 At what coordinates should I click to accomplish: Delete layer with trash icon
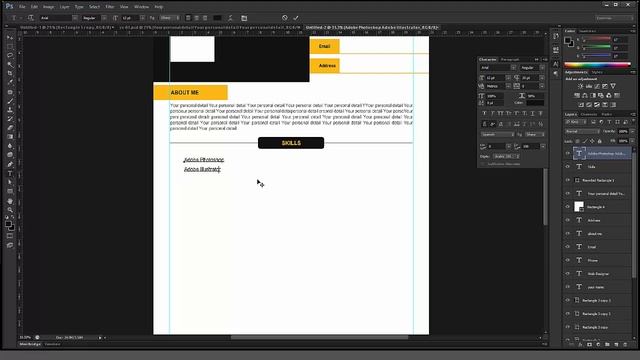click(x=625, y=345)
